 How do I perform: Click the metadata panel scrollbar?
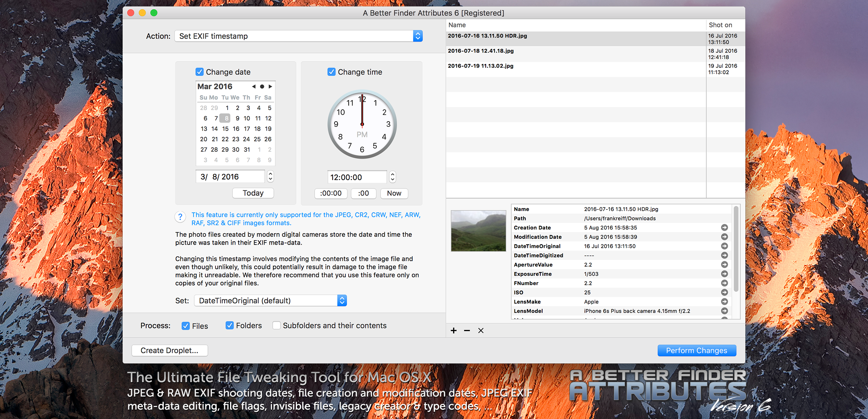[736, 249]
